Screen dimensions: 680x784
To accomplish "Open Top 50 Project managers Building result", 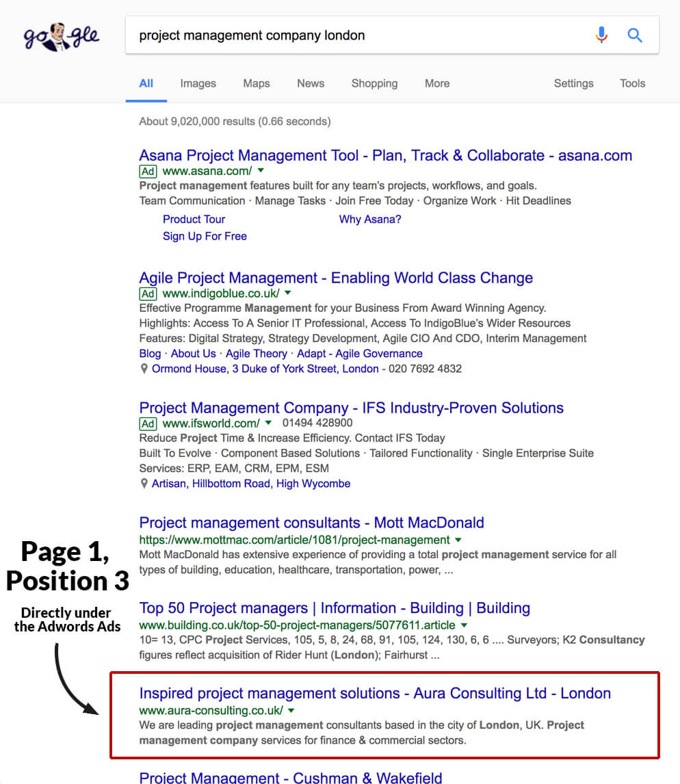I will [x=335, y=608].
